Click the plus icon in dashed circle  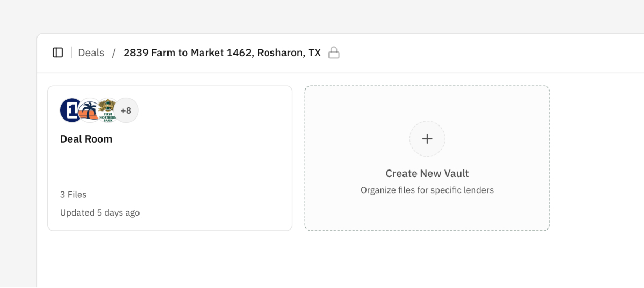(x=427, y=139)
